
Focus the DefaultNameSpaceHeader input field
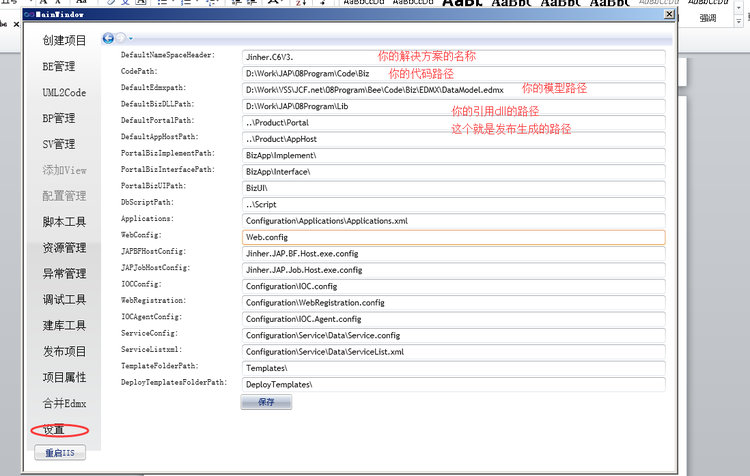click(453, 57)
